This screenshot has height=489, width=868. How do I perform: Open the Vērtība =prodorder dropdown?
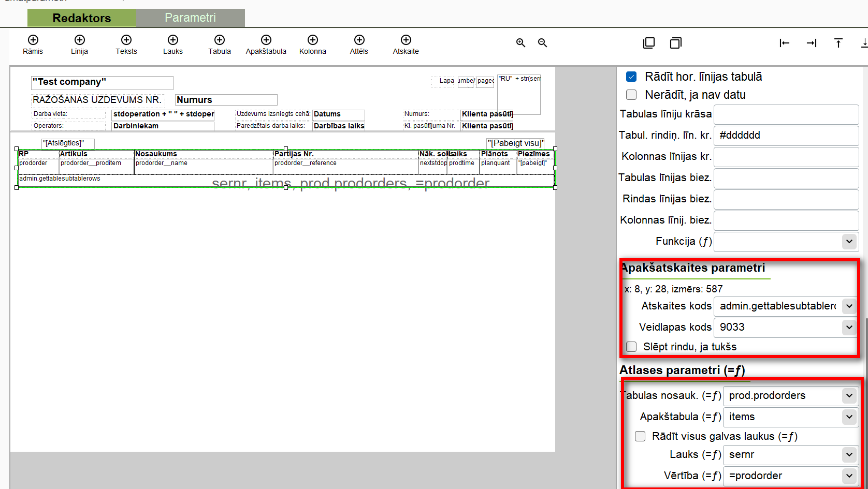pos(849,476)
